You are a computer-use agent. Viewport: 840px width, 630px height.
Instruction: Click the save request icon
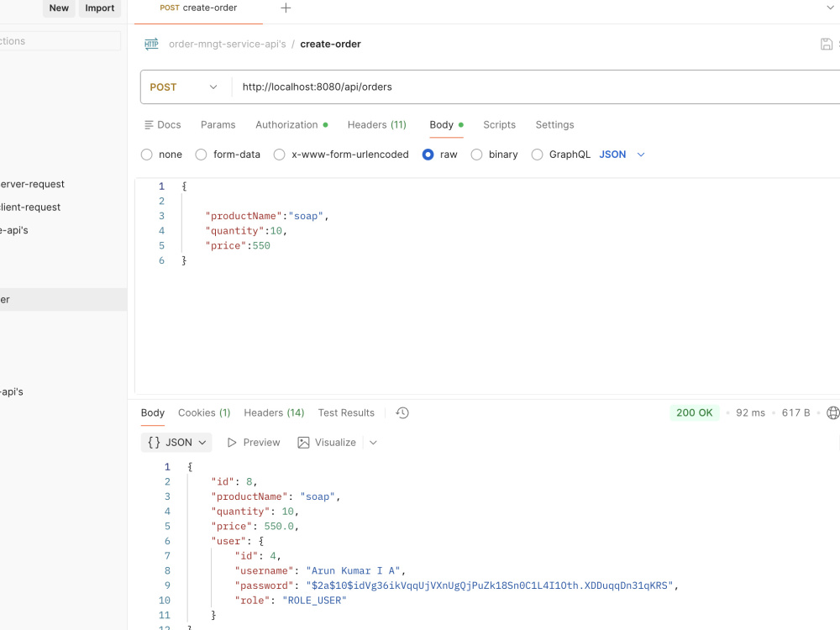[827, 44]
